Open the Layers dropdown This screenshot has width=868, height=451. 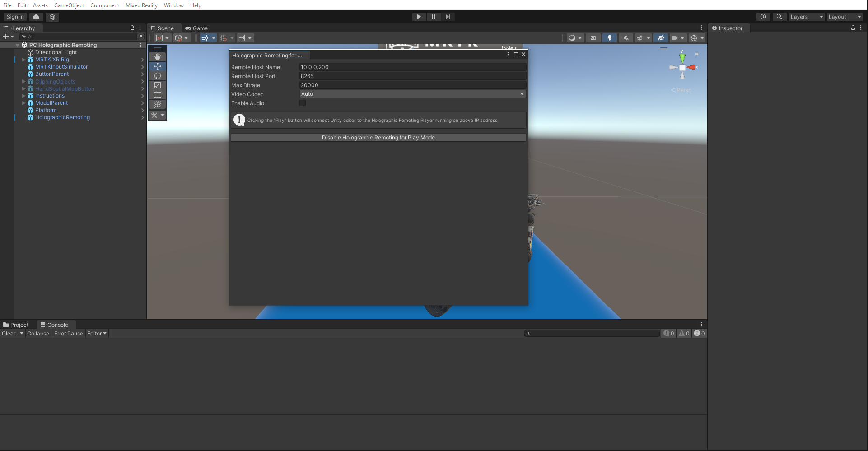click(807, 17)
